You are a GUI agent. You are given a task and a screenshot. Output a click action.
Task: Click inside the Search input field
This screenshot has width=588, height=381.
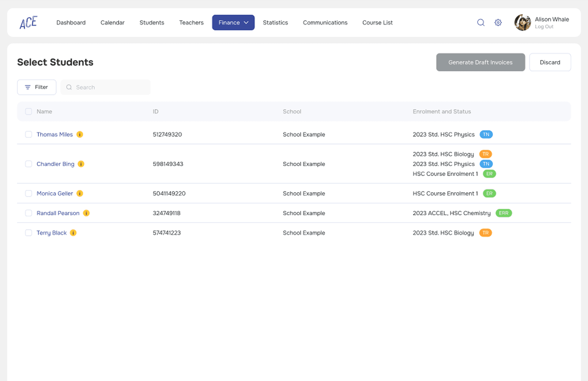106,87
